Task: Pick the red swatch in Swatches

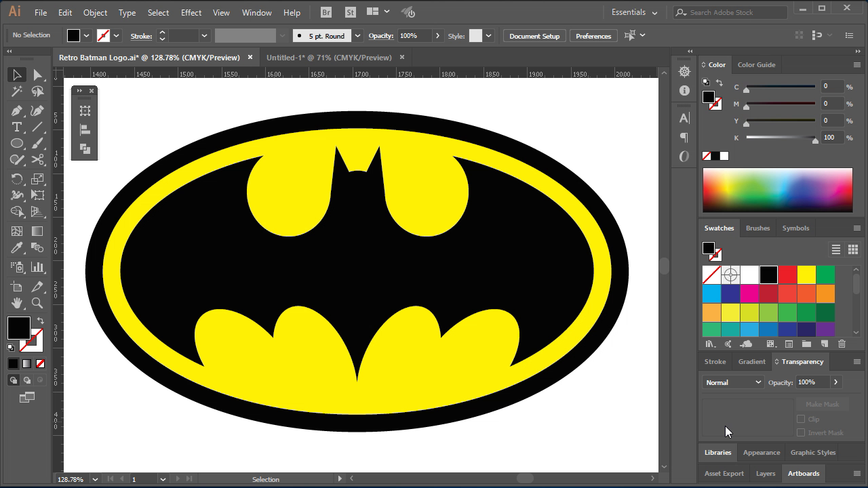Action: (x=787, y=274)
